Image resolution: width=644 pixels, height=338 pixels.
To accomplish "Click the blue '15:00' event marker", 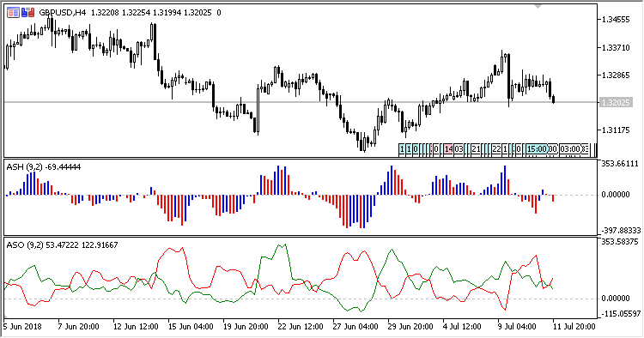I will coord(537,149).
